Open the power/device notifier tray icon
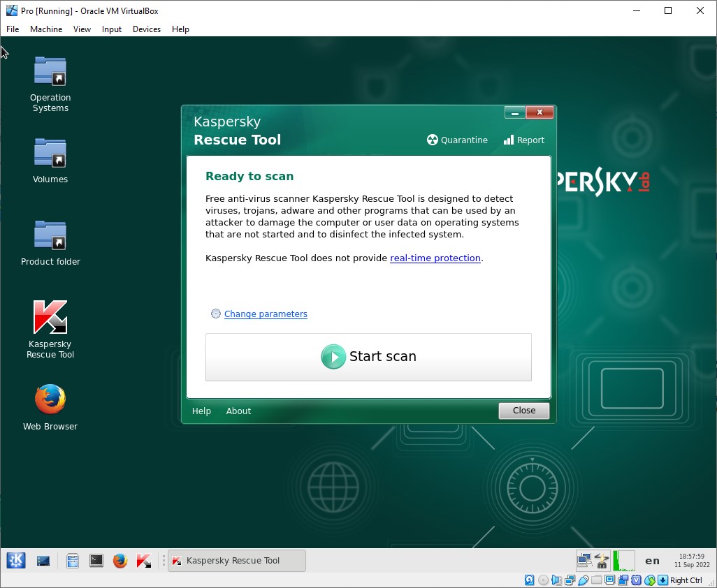Screen dimensions: 717x588 point(602,560)
